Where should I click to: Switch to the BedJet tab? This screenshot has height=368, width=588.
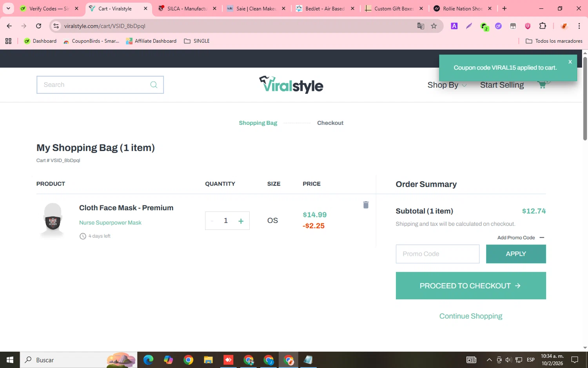click(x=325, y=9)
